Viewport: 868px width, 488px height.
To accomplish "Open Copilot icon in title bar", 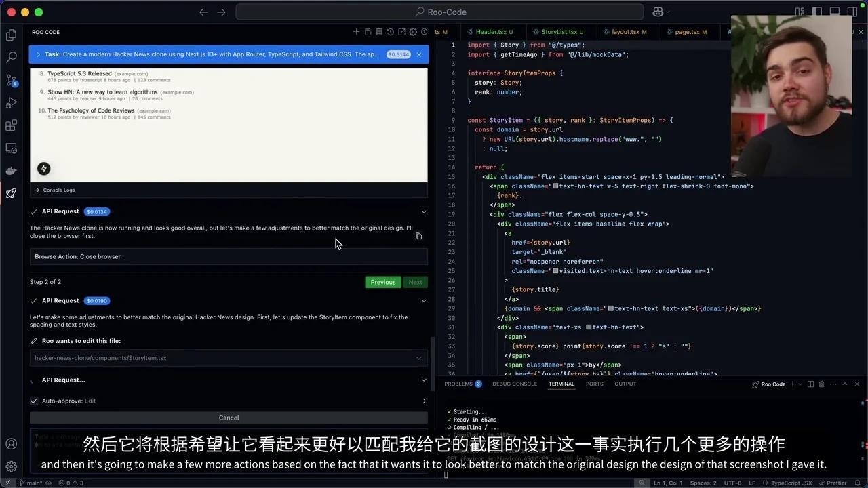I will pos(657,12).
